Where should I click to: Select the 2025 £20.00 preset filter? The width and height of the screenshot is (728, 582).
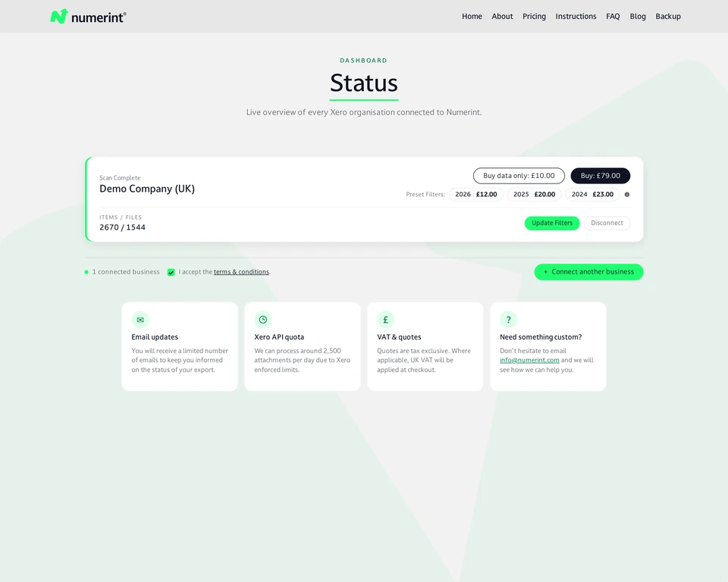(535, 195)
